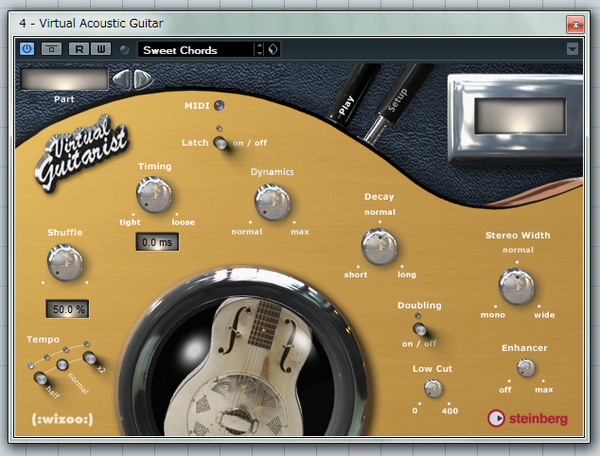Image resolution: width=600 pixels, height=456 pixels.
Task: Click the MIDI indicator LED
Action: click(219, 106)
